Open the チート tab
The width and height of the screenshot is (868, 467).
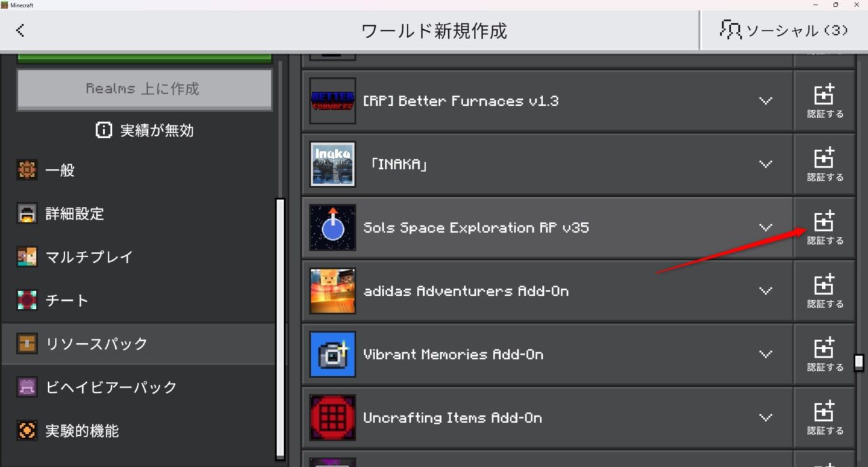(x=138, y=301)
